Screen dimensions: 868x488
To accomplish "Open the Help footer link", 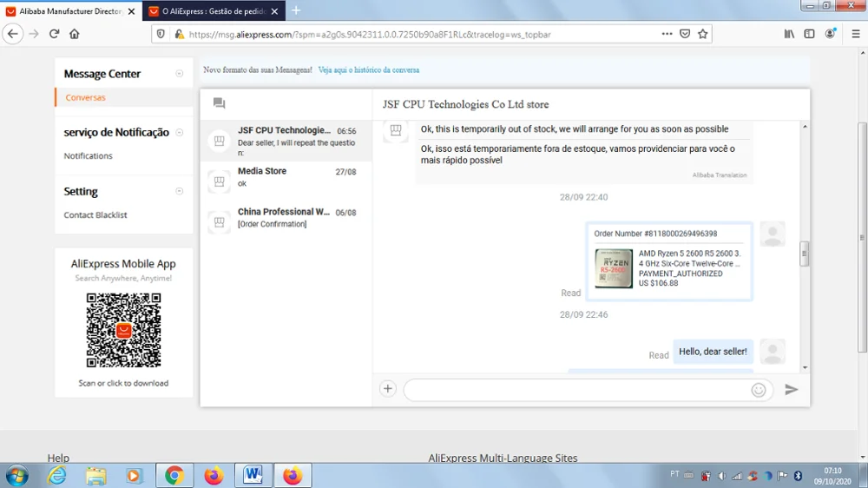I will (x=58, y=458).
